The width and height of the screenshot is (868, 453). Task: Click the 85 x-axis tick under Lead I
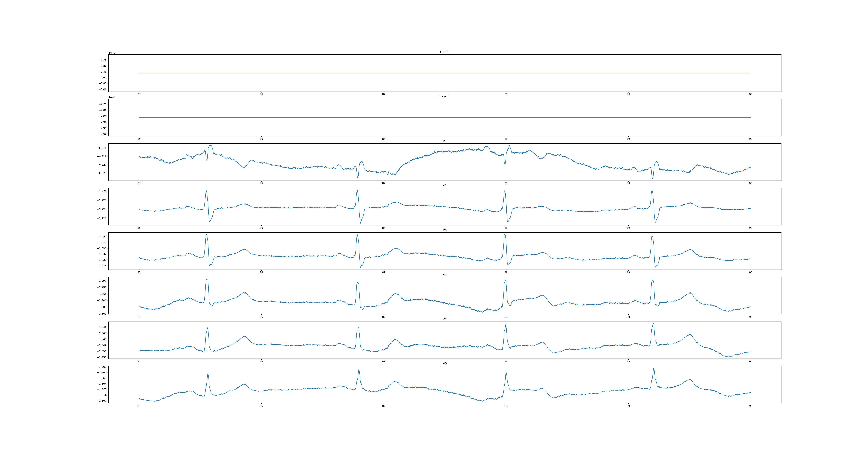[139, 94]
